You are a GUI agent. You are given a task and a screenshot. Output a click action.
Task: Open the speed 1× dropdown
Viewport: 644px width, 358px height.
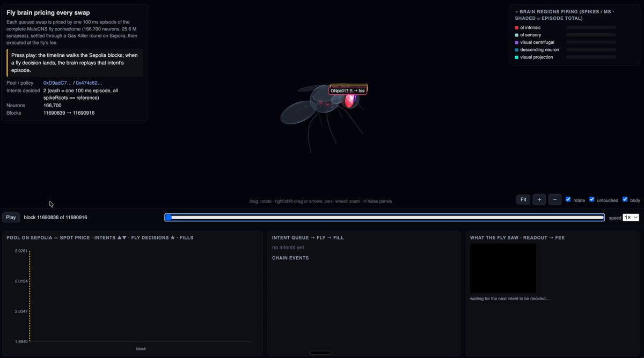tap(631, 218)
